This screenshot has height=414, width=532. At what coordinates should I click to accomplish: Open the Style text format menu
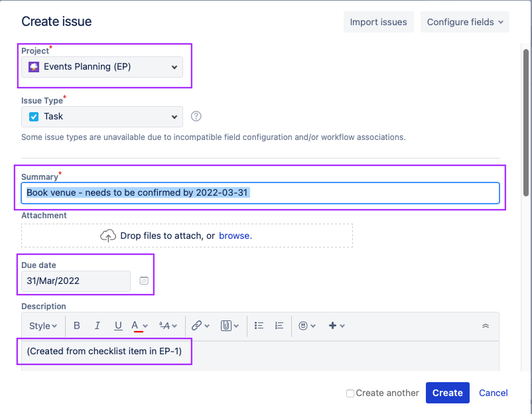pyautogui.click(x=43, y=326)
